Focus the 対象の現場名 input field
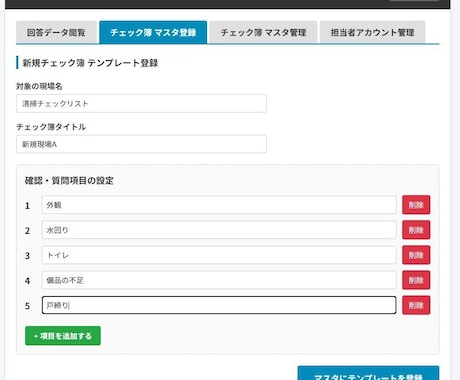This screenshot has height=380, width=460. [x=141, y=103]
